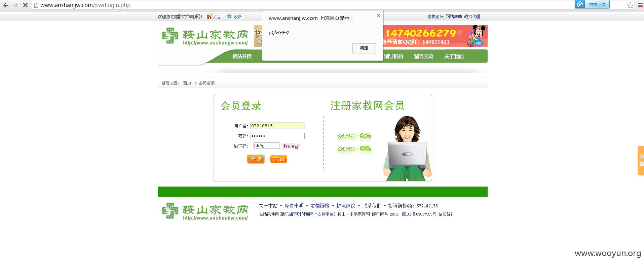Click the 用户名 input field
Screen dimensions: 644x263
277,126
